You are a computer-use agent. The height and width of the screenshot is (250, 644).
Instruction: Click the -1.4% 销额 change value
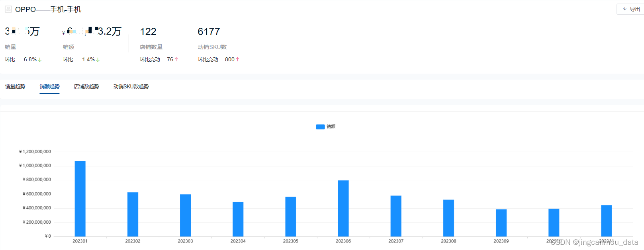(87, 59)
